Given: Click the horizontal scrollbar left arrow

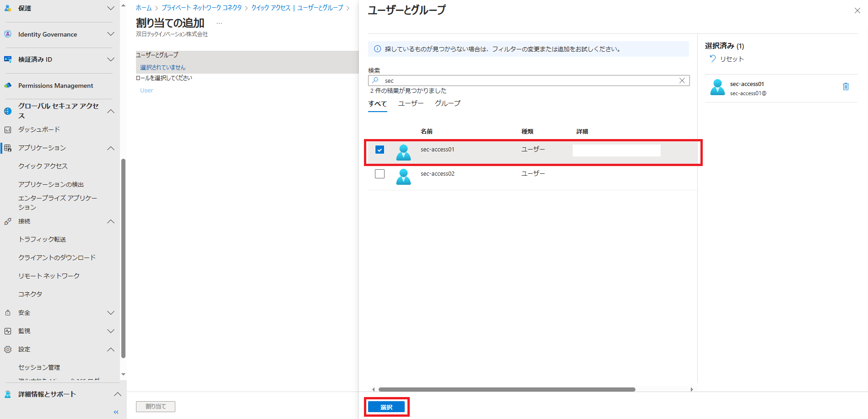Looking at the screenshot, I should (374, 390).
